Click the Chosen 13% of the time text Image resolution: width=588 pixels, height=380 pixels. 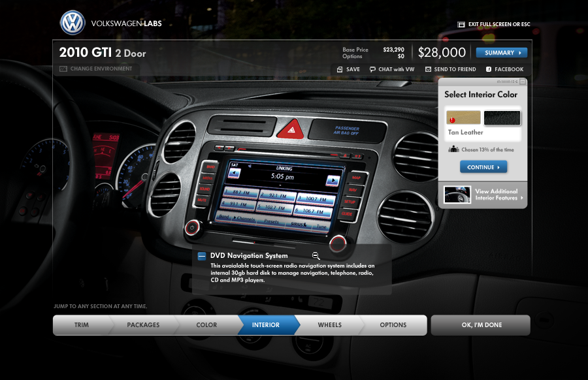(x=487, y=150)
